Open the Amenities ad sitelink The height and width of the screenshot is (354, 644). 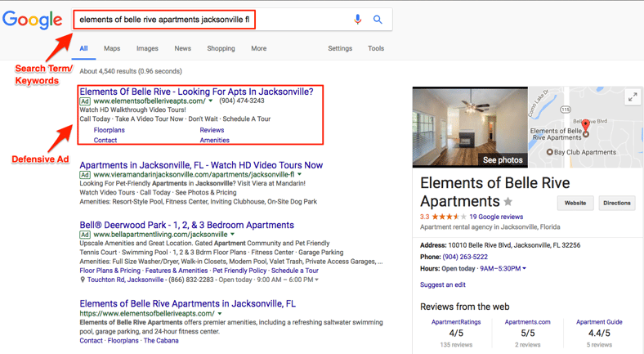[214, 140]
